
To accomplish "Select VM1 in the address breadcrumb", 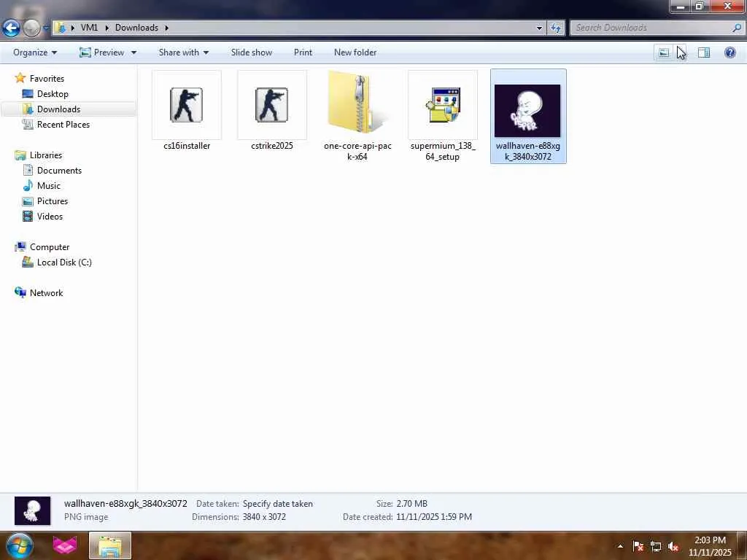I will tap(89, 28).
